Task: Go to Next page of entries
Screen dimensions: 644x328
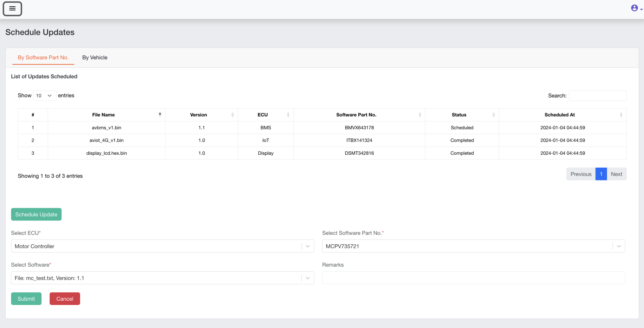Action: (x=616, y=174)
